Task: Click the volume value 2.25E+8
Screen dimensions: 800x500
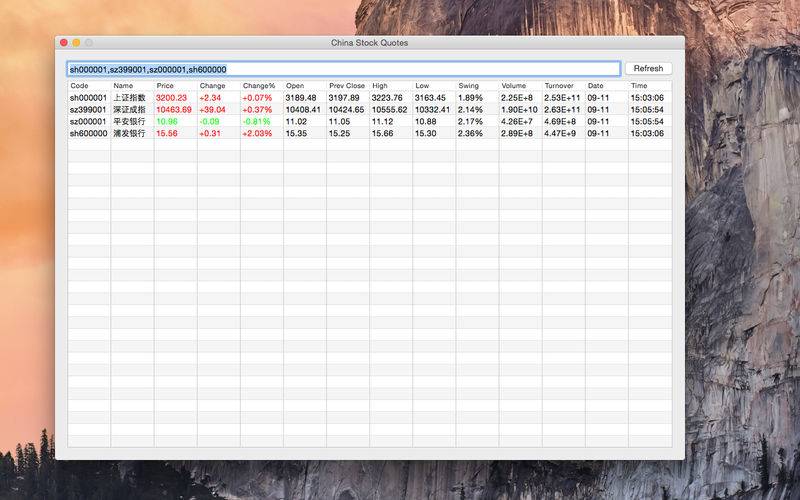Action: tap(517, 97)
